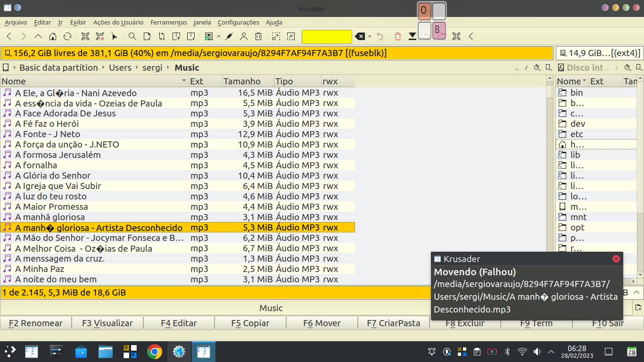644x362 pixels.
Task: Expand breadcrumb arrow after Basic data partition
Action: click(103, 68)
